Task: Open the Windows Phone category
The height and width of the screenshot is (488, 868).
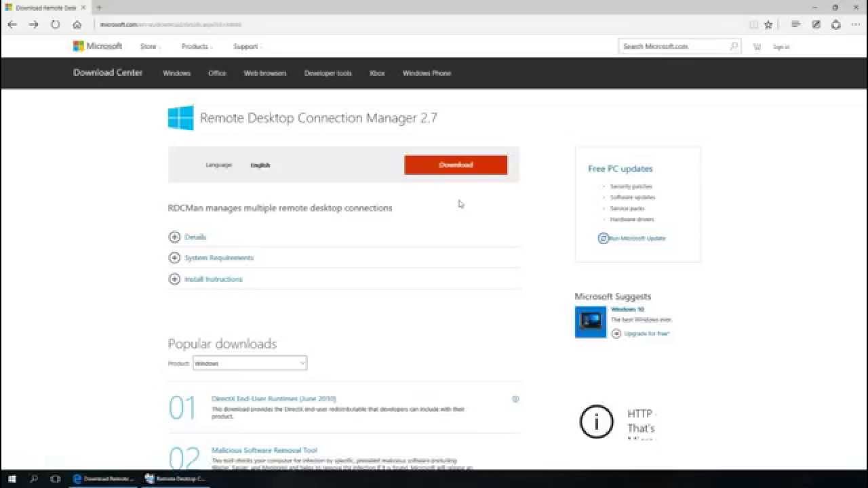Action: 427,73
